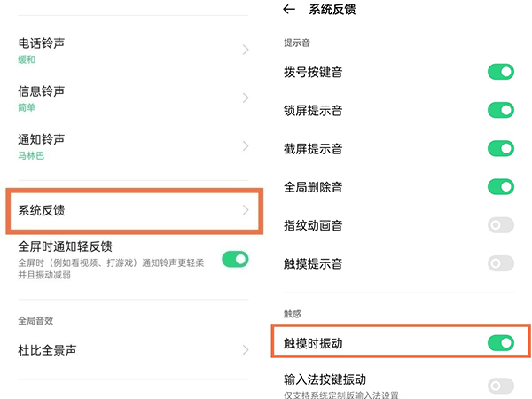Screen dimensions: 532x399
Task: Expand 信息铃声 chevron
Action: pyautogui.click(x=246, y=98)
